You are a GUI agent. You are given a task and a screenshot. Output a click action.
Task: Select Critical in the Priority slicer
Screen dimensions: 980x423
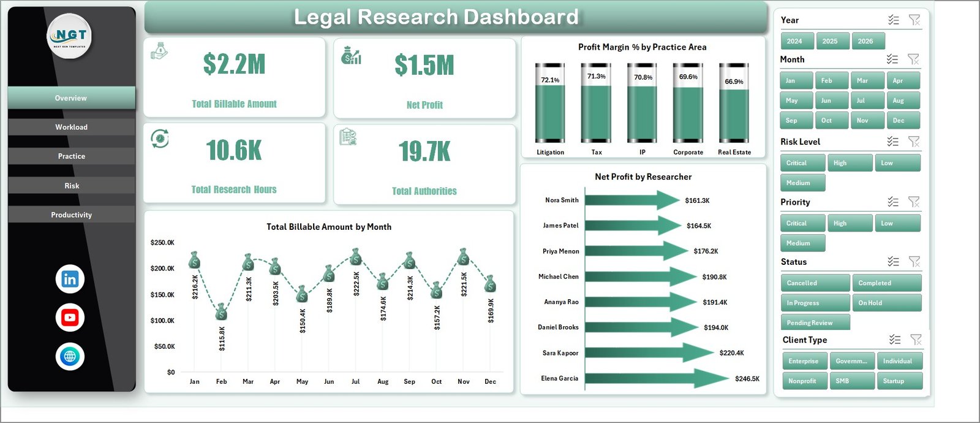(x=802, y=223)
